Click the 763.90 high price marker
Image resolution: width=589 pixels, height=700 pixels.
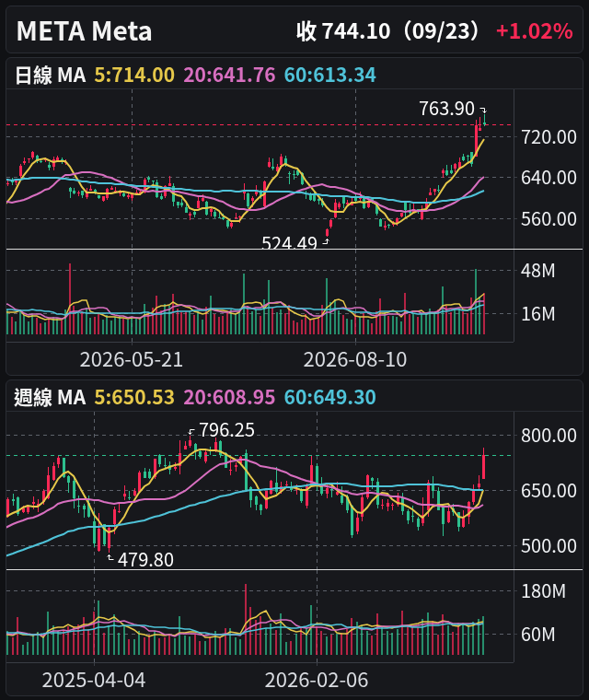446,109
